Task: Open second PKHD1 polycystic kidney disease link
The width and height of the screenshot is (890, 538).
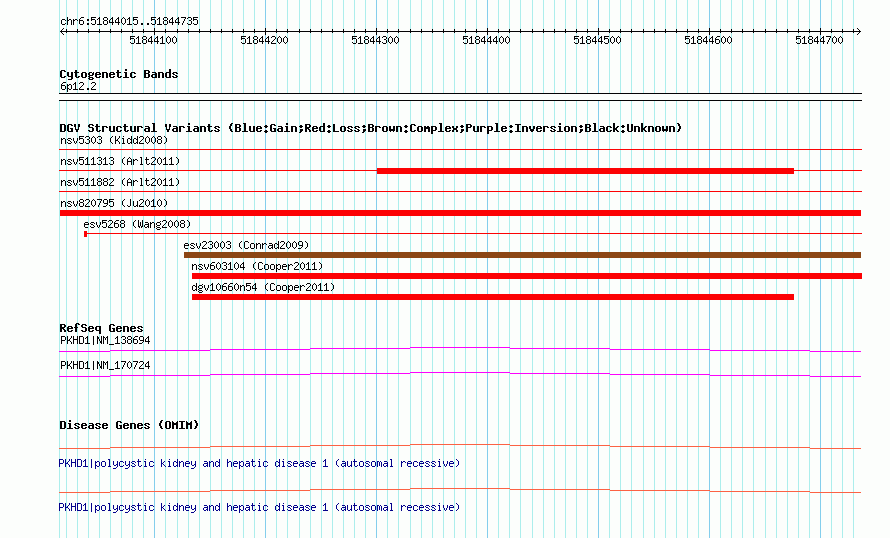Action: click(x=259, y=507)
